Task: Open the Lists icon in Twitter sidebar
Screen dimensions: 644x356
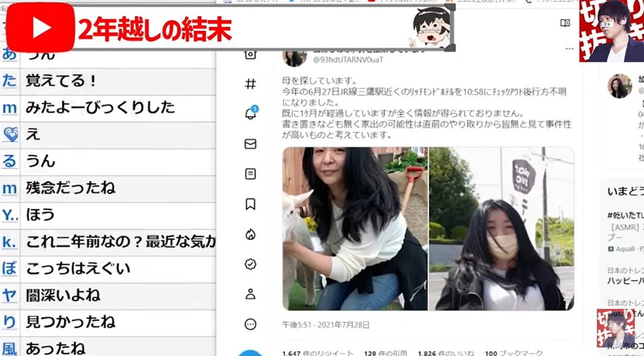Action: 250,174
